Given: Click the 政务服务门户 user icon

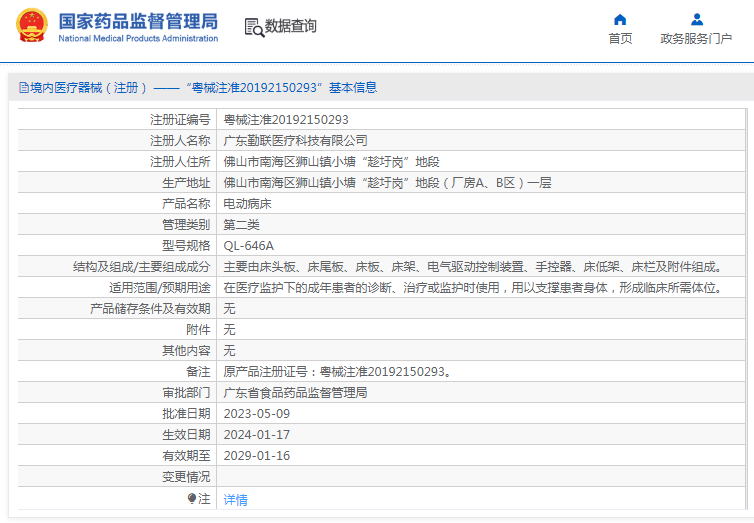Looking at the screenshot, I should click(x=697, y=20).
